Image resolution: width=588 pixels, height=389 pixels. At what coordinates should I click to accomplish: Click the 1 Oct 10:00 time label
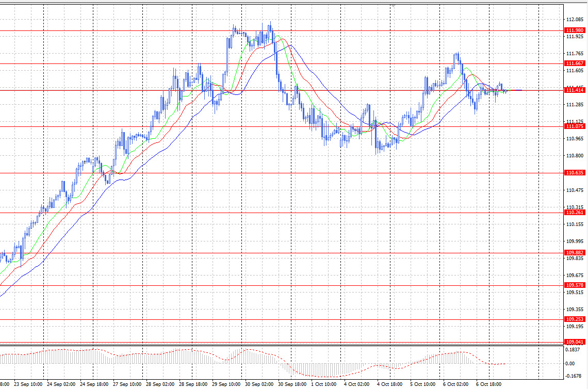323,384
